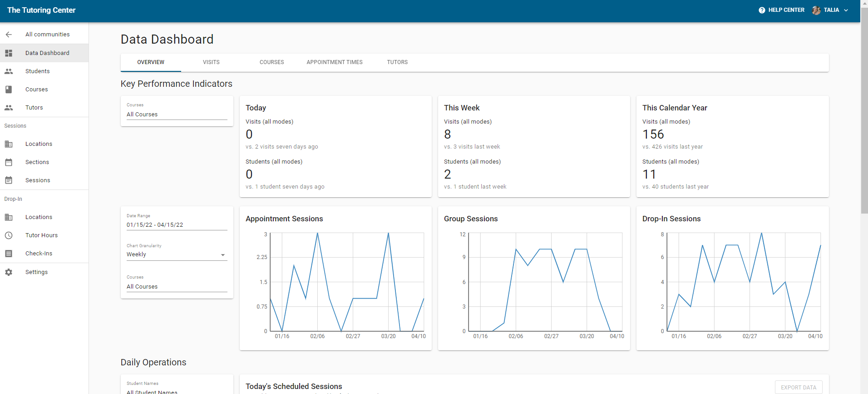Open Courses filter under Key Performance Indicators
Image resolution: width=868 pixels, height=394 pixels.
(177, 115)
